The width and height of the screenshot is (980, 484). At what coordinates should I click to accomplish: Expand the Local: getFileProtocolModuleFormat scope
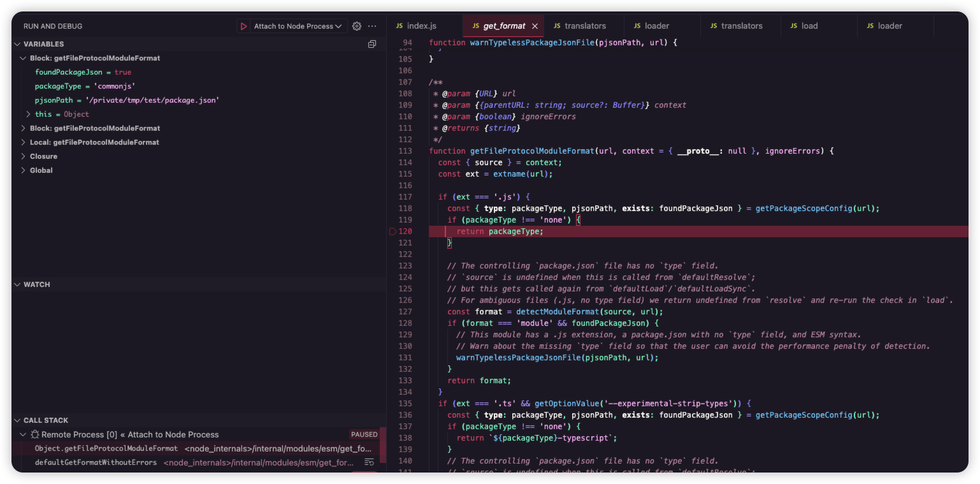point(24,142)
